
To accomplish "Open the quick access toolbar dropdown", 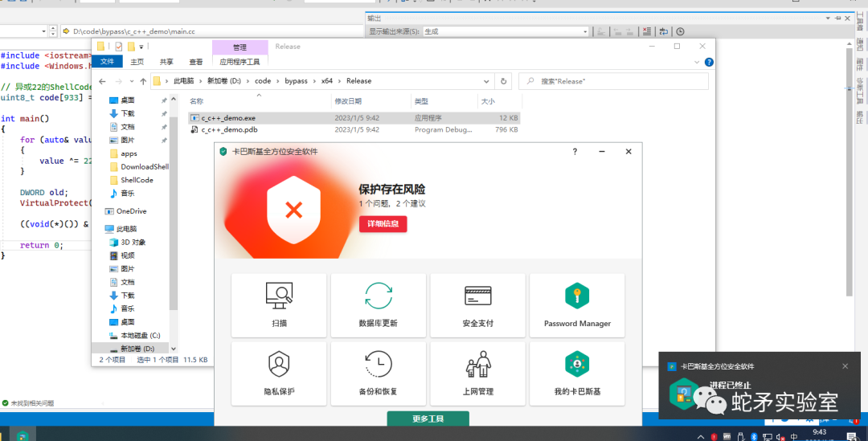I will pyautogui.click(x=141, y=47).
